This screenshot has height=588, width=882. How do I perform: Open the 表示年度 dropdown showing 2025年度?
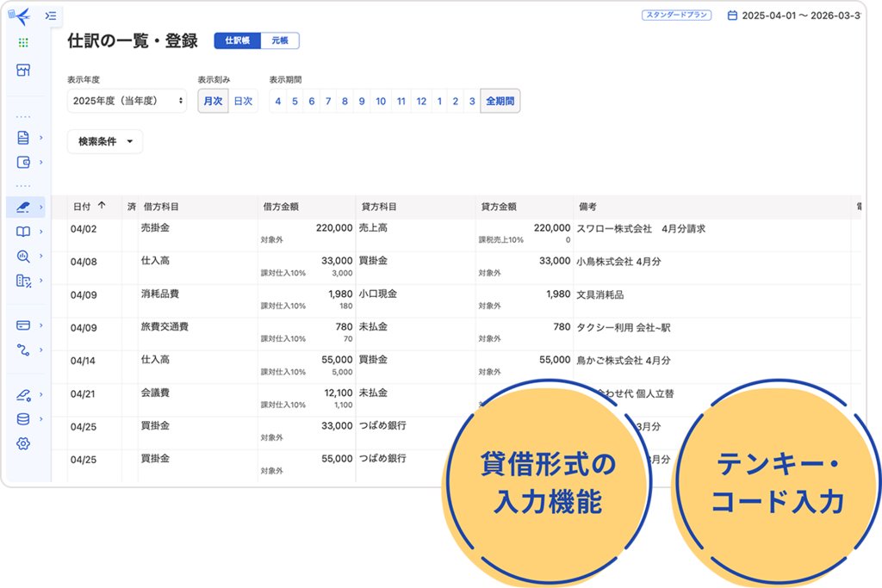127,101
